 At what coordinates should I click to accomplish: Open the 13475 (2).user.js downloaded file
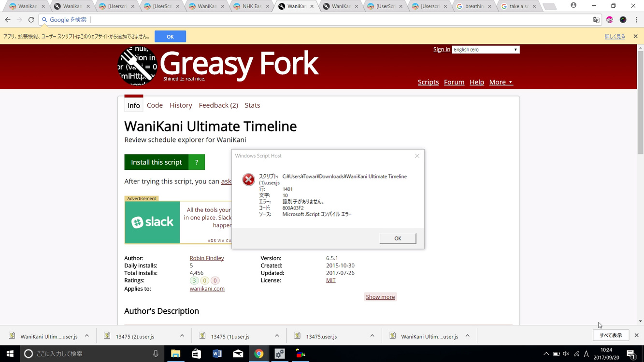coord(135,336)
